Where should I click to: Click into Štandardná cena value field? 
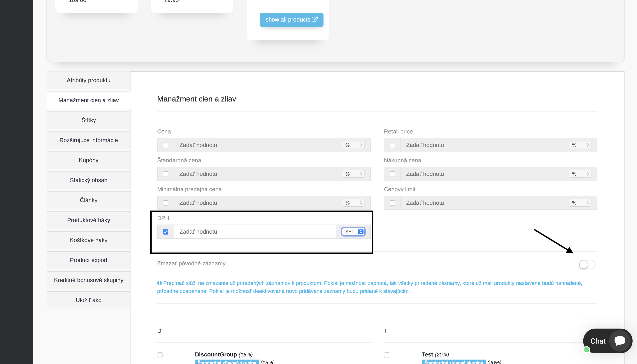(x=255, y=174)
